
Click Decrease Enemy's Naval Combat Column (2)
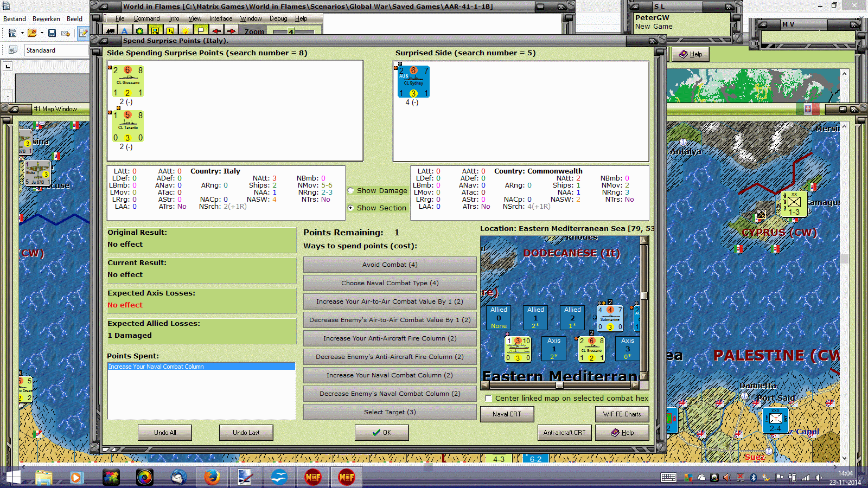[390, 394]
